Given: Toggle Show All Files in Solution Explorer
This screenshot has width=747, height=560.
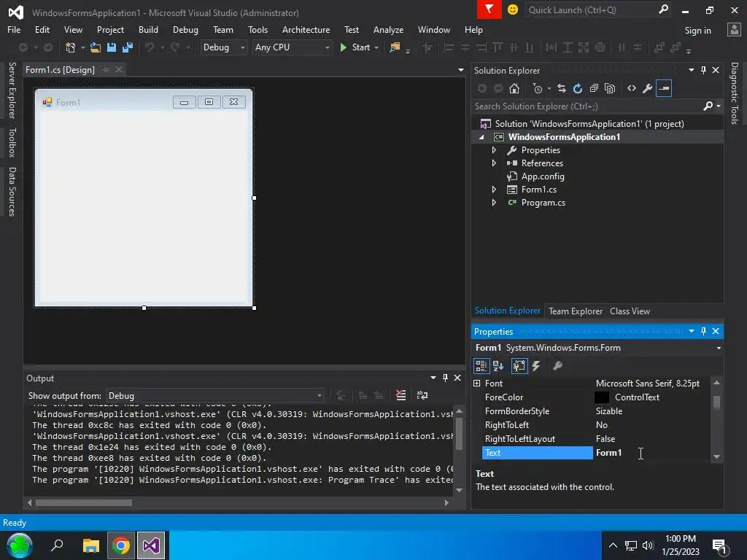Looking at the screenshot, I should click(x=610, y=88).
